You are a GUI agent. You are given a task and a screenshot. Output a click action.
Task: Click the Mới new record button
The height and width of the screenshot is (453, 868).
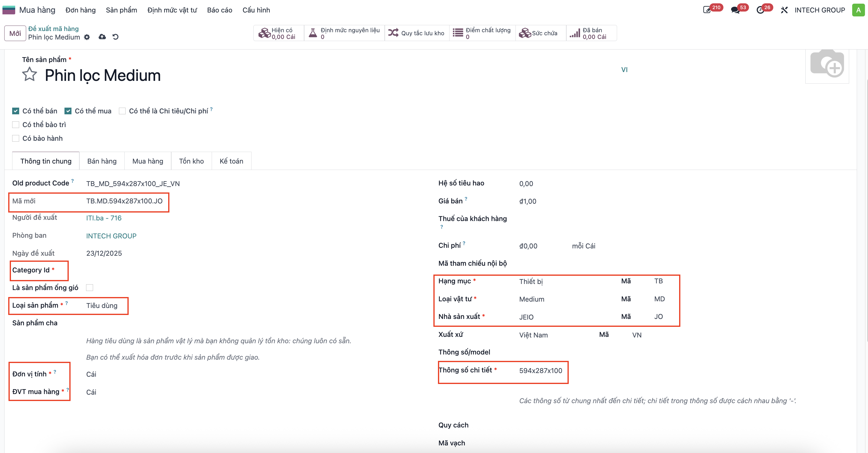15,33
